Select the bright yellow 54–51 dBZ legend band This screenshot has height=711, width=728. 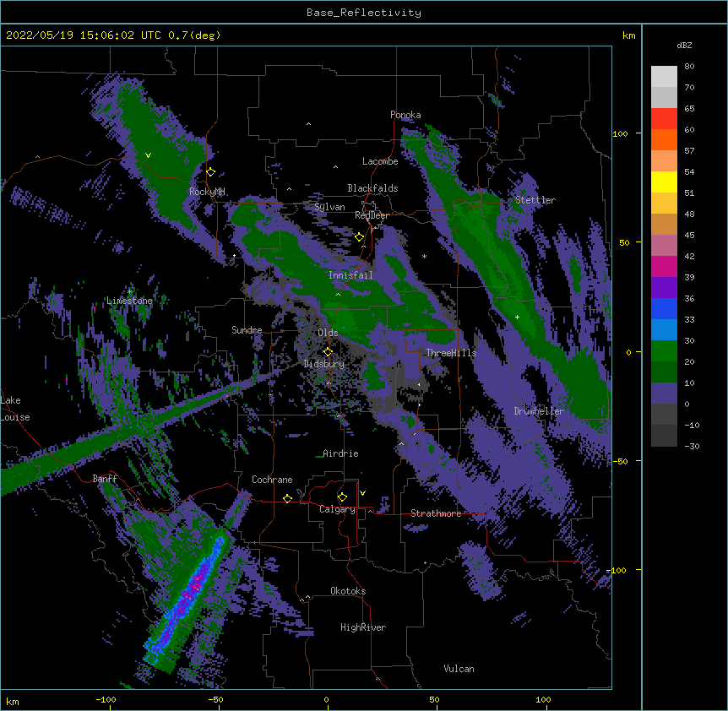pos(664,182)
